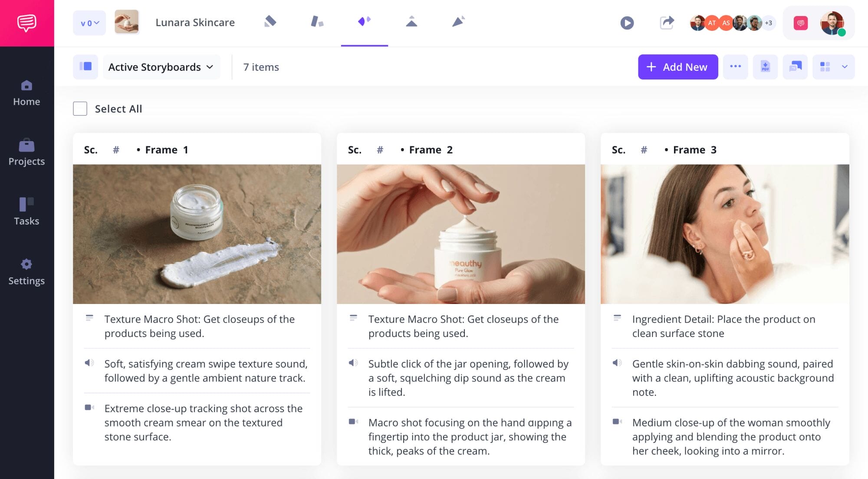Switch to the last arrow-shaped tab icon

(459, 21)
